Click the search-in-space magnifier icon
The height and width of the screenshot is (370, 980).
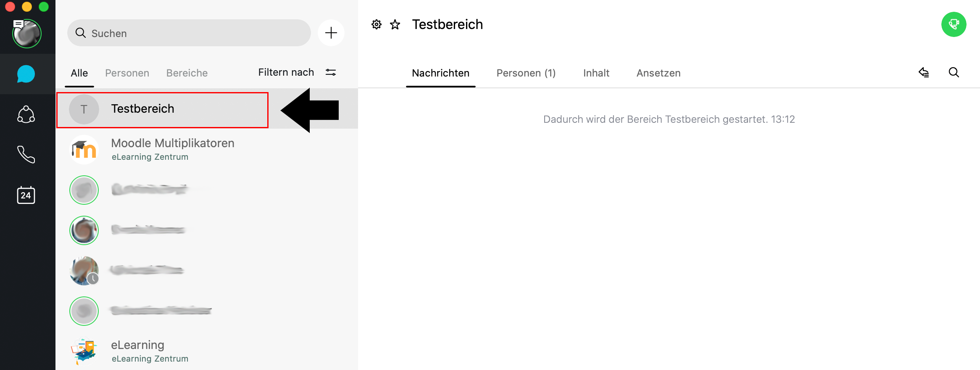(954, 73)
